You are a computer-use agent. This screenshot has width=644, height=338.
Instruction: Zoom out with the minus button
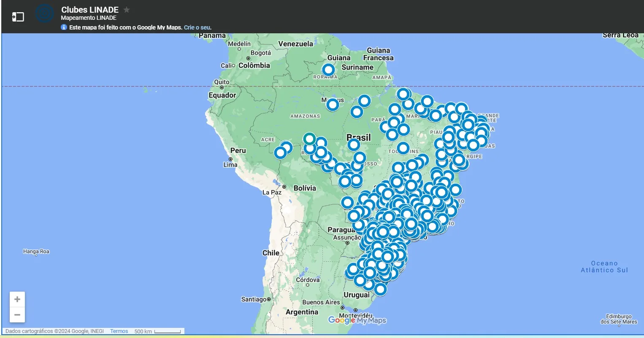point(17,314)
